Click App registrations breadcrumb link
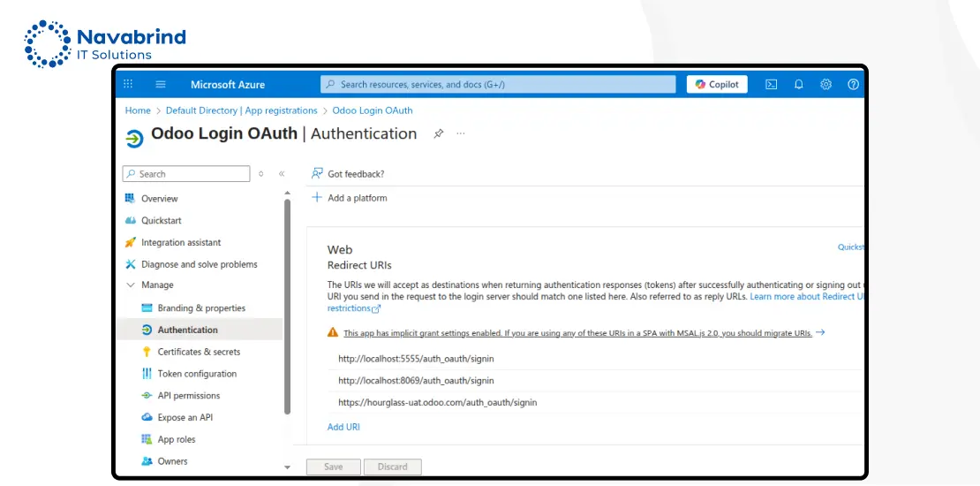Screen dimensions: 980x486 pyautogui.click(x=242, y=110)
